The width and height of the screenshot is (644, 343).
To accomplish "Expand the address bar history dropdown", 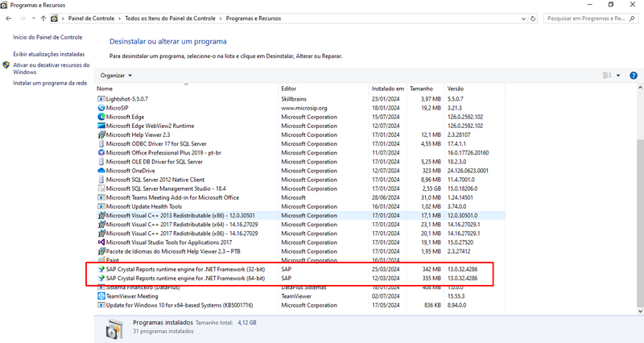I will (523, 19).
